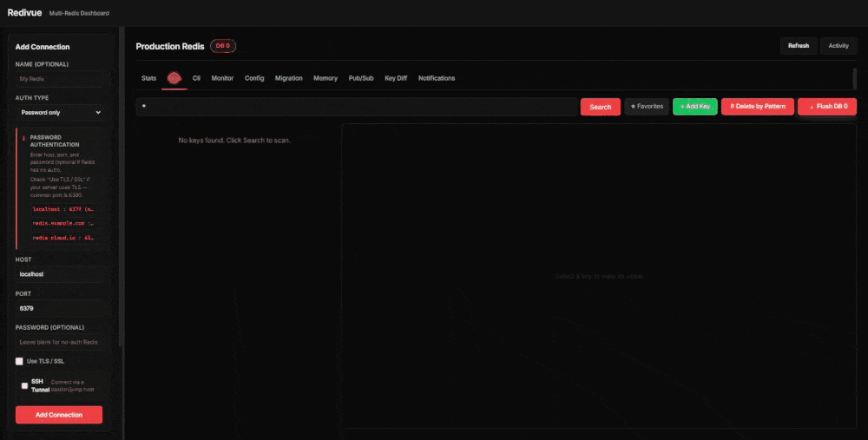This screenshot has height=440, width=868.
Task: Click the redis.example.com example line
Action: click(63, 223)
